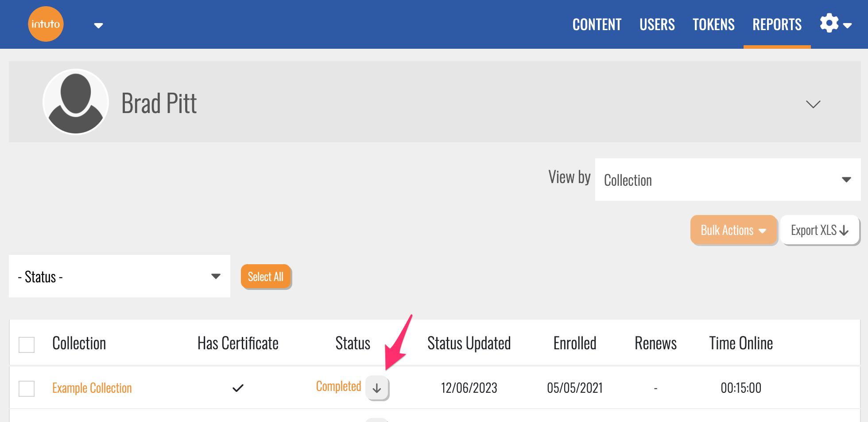868x422 pixels.
Task: Click the Example Collection certificate checkmark
Action: pyautogui.click(x=238, y=388)
